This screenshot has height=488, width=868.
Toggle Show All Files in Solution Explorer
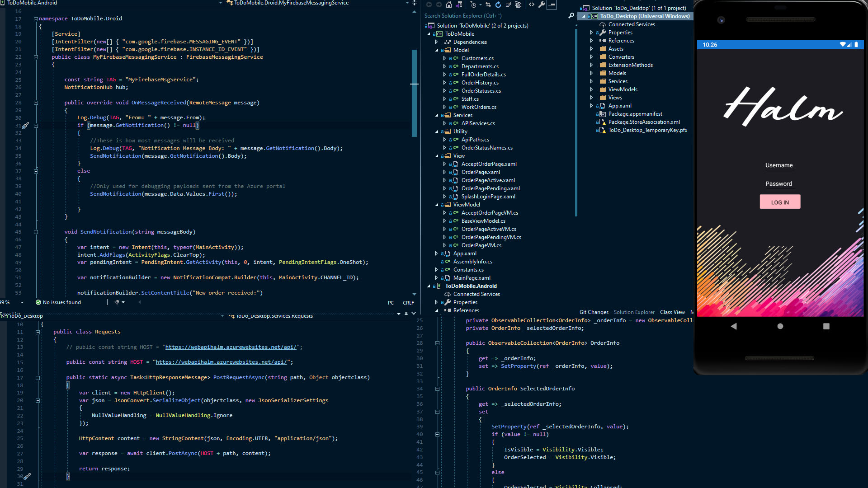pyautogui.click(x=518, y=5)
